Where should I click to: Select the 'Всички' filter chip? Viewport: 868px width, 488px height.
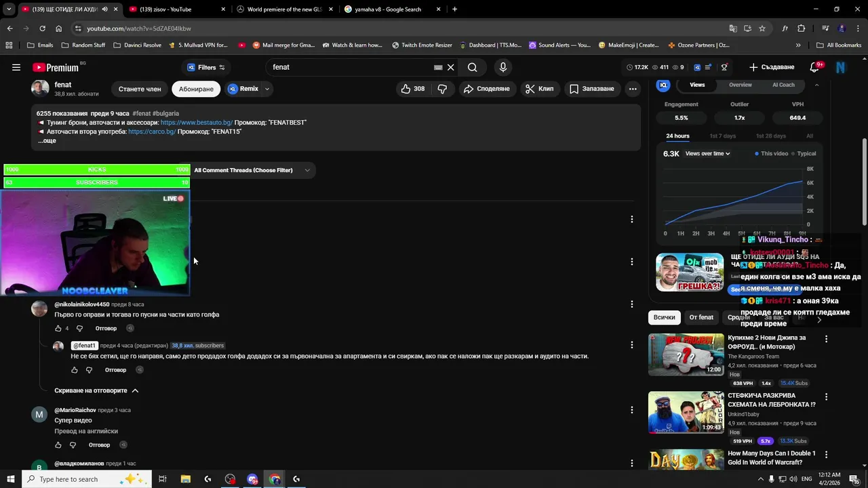point(665,317)
